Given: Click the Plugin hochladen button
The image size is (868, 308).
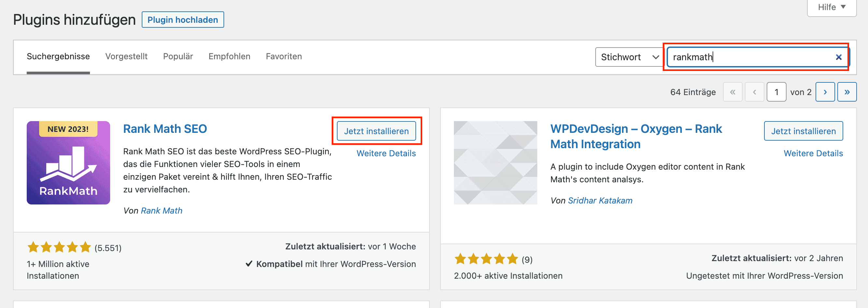Looking at the screenshot, I should (x=183, y=20).
